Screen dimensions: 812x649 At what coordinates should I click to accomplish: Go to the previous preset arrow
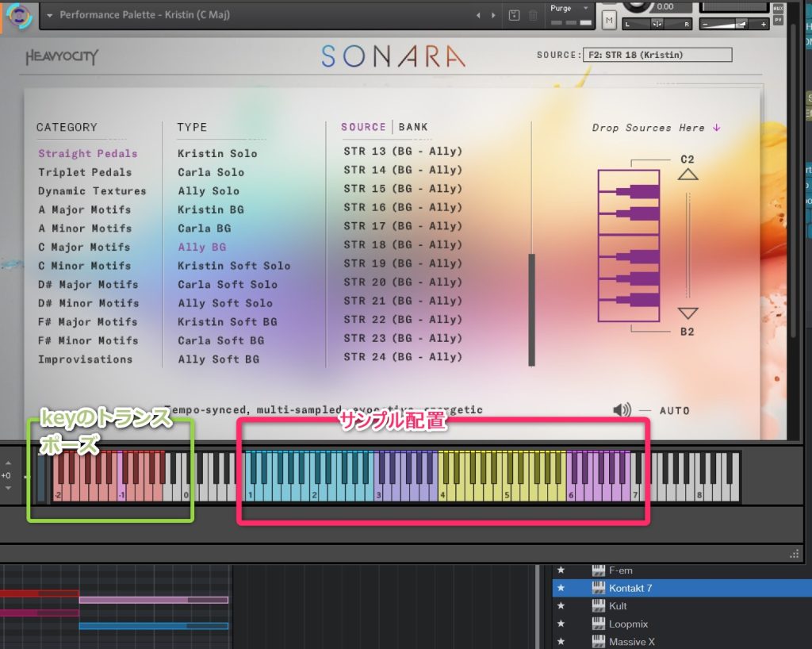pos(478,15)
